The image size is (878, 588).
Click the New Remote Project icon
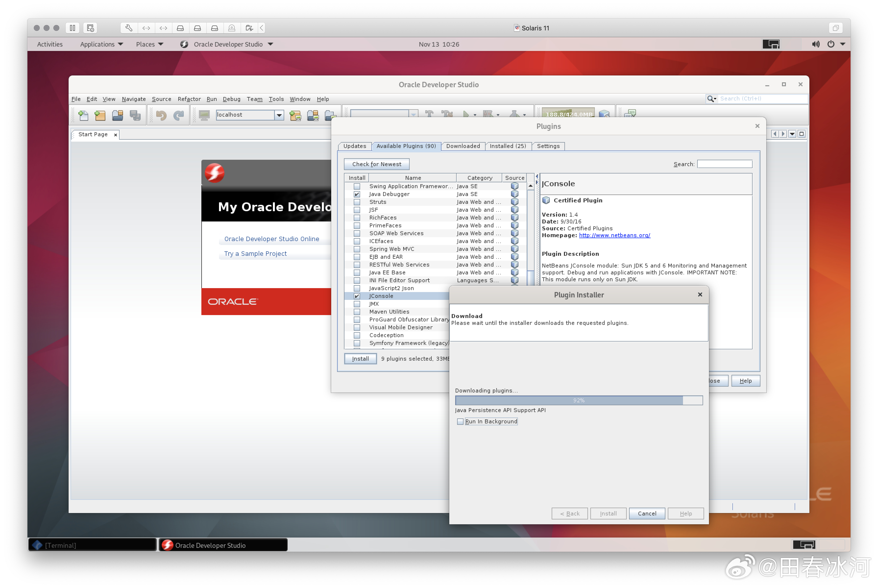(x=295, y=115)
